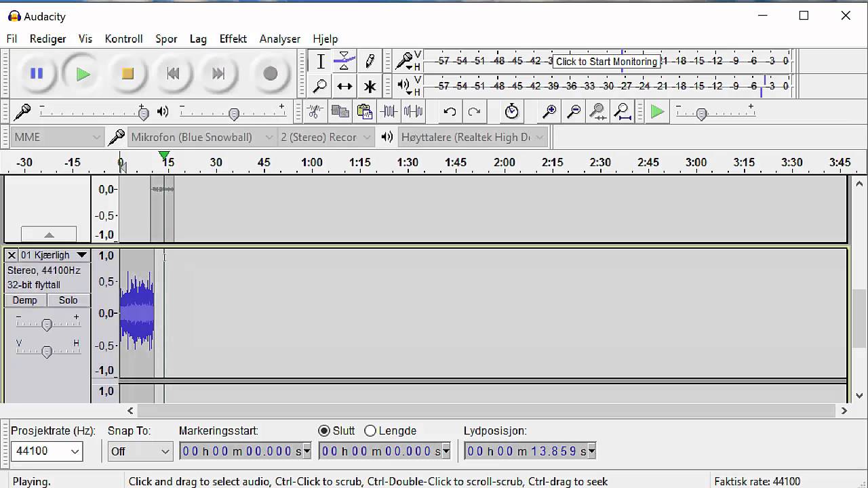Screen dimensions: 868x488
Task: Open the Høyttalere playback device dropdown
Action: point(472,137)
